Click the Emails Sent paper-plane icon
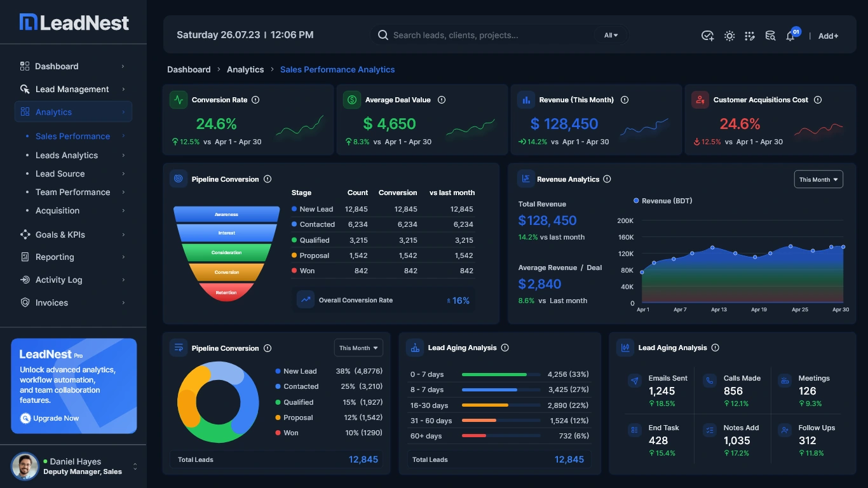The height and width of the screenshot is (488, 868). point(634,381)
